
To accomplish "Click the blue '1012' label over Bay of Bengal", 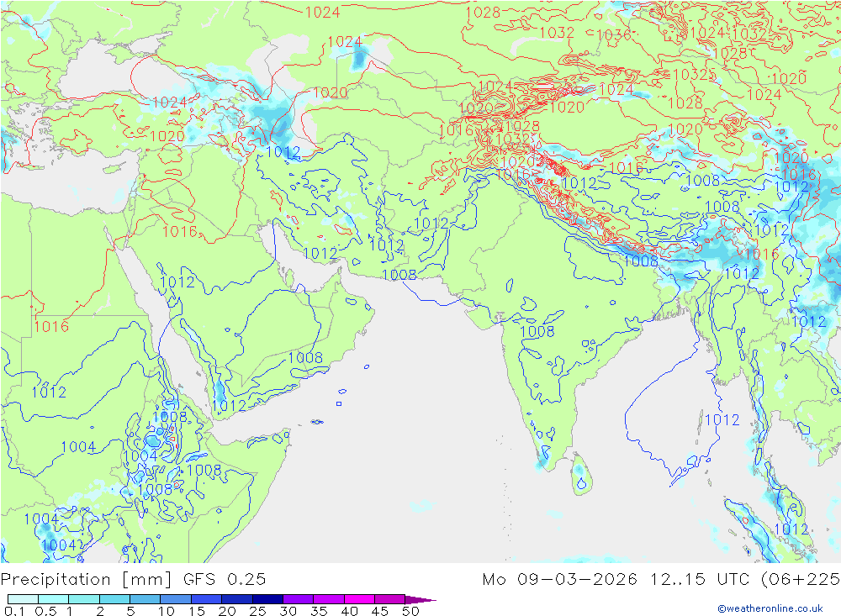I will pos(722,420).
